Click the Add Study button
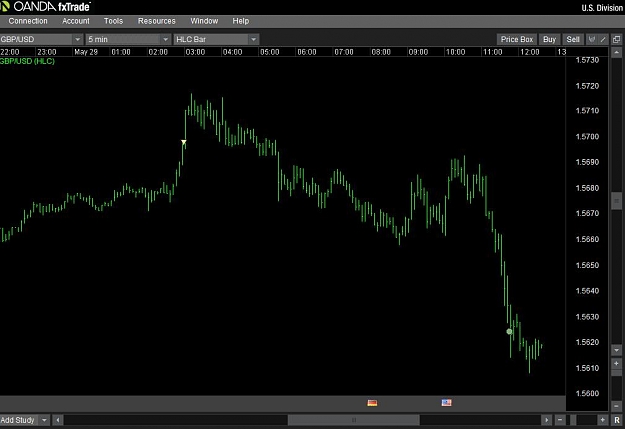This screenshot has width=625, height=429. tap(18, 420)
